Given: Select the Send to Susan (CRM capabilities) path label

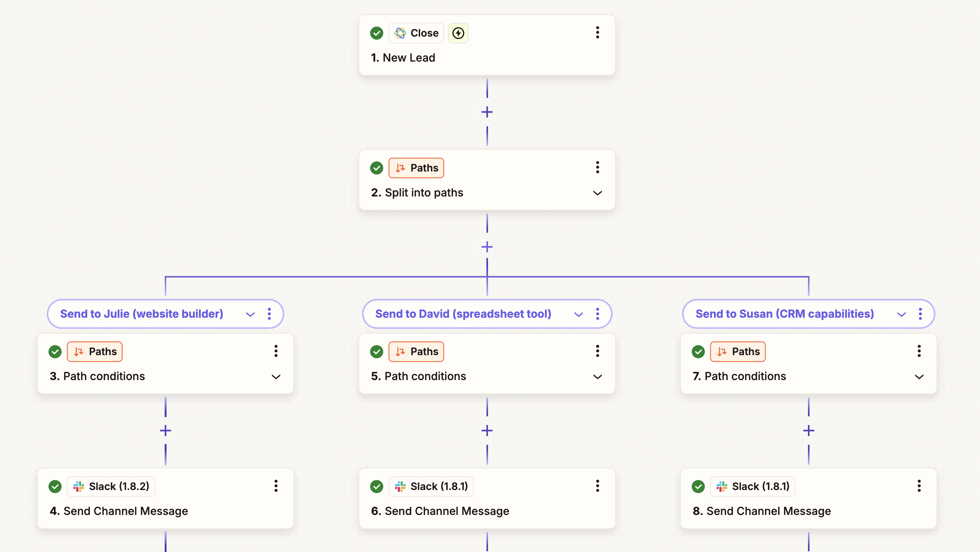Looking at the screenshot, I should 785,314.
